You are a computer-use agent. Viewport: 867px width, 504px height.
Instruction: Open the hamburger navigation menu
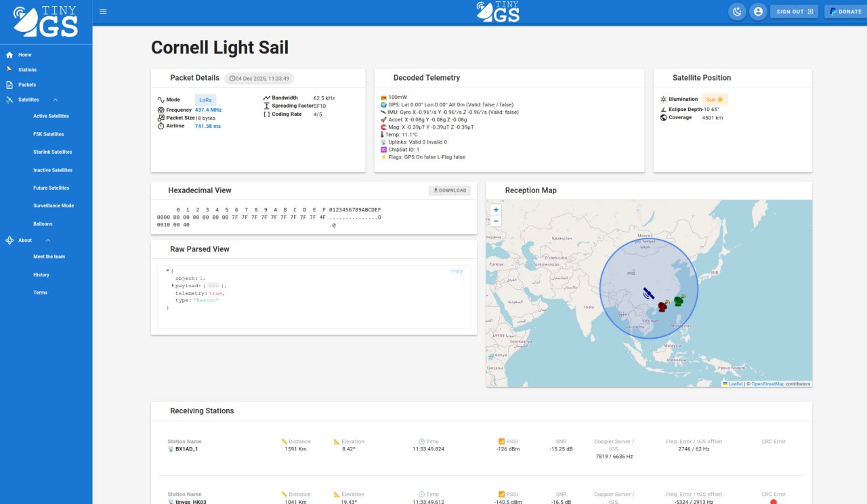(103, 12)
